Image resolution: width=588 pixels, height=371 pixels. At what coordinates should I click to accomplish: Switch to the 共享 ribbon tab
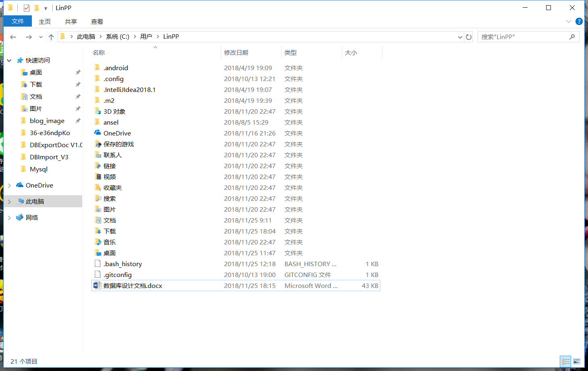[71, 21]
